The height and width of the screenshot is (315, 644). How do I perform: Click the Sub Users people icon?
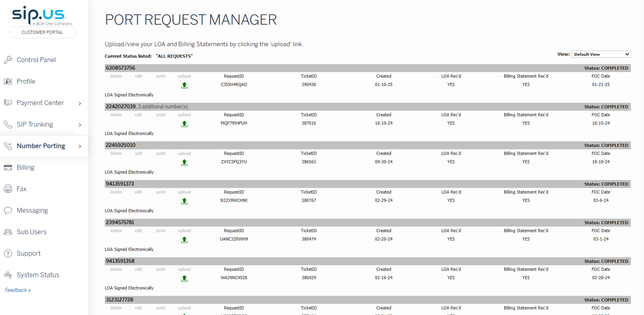8,232
